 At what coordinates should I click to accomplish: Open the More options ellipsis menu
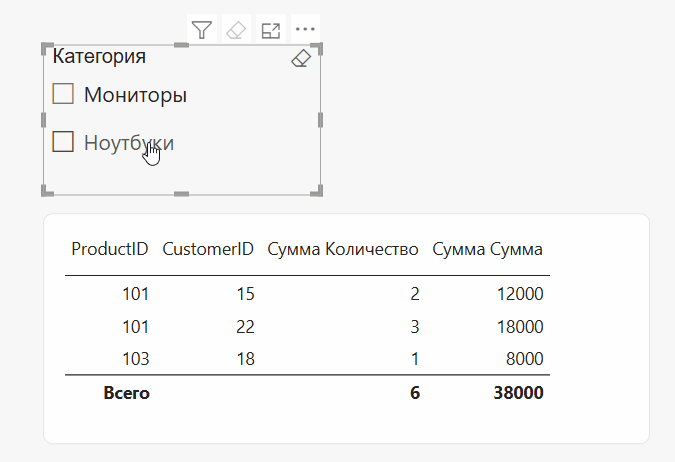coord(305,29)
